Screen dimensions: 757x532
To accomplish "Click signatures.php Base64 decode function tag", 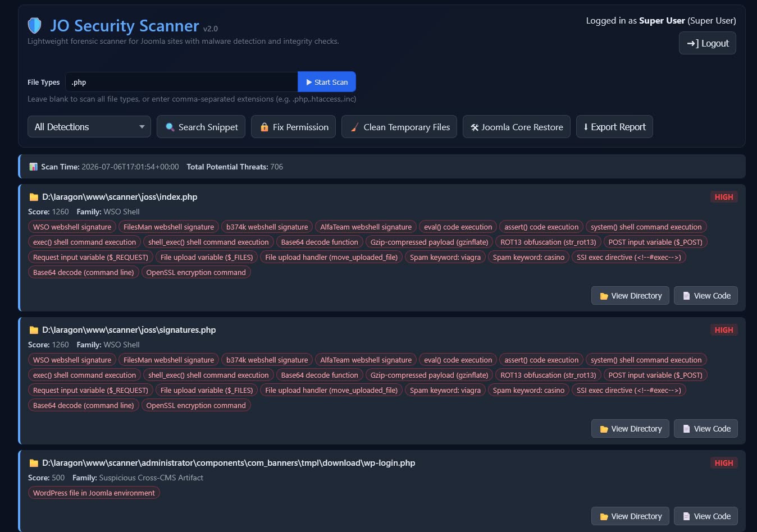I will [320, 375].
